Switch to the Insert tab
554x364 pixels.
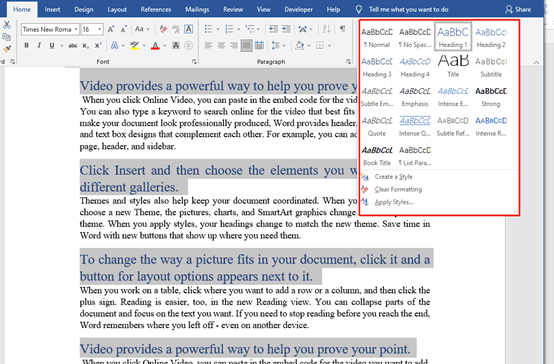[x=52, y=10]
